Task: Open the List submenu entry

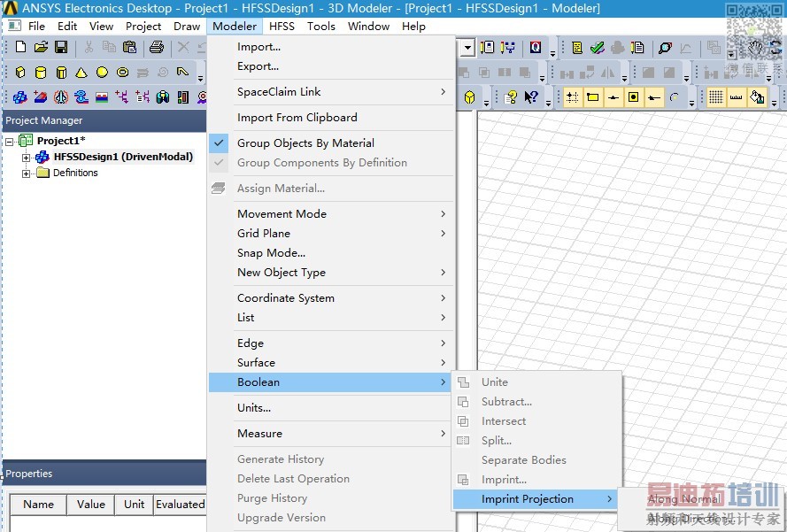Action: pyautogui.click(x=331, y=318)
